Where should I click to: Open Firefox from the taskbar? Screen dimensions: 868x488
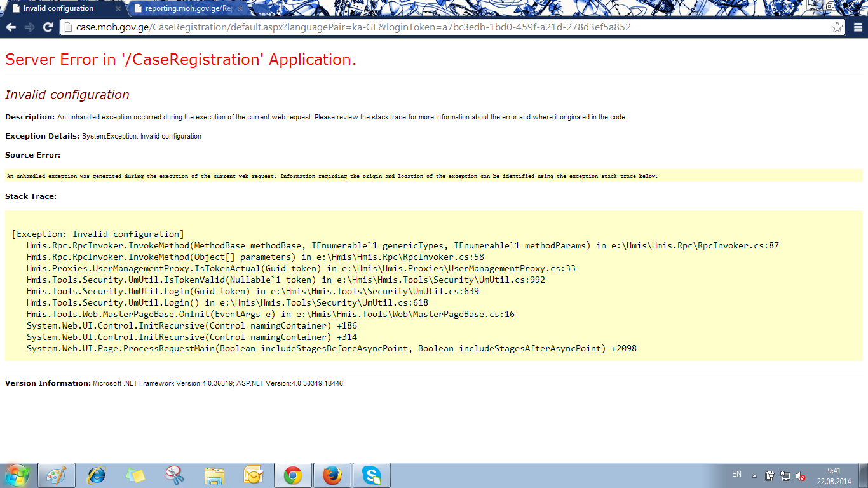(332, 475)
